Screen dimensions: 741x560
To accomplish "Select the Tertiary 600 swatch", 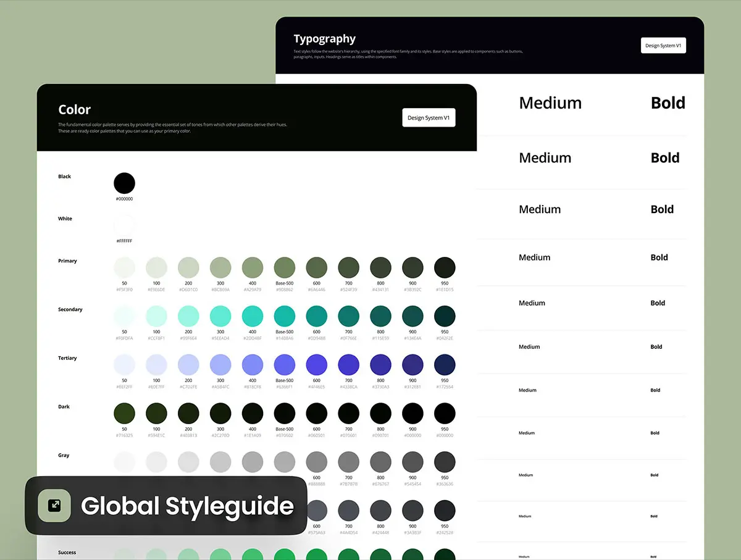I will pos(317,365).
